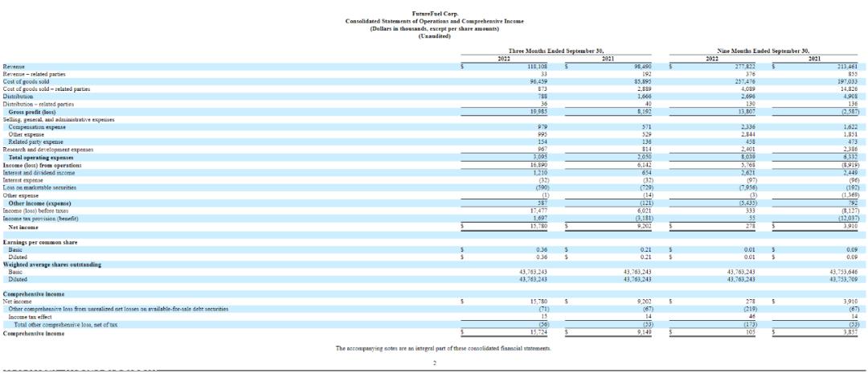
Task: Click 'Income (loss) before taxes' row label
Action: pos(35,211)
